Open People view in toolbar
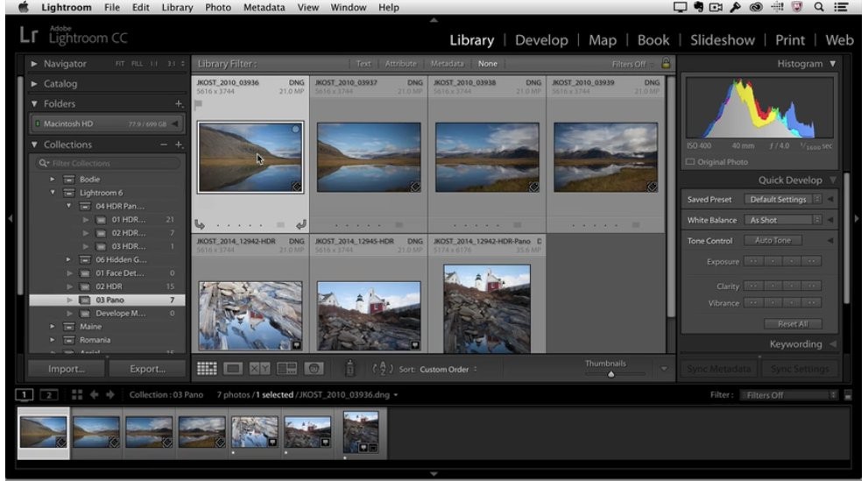Viewport: 868px width, 481px height. [x=314, y=369]
